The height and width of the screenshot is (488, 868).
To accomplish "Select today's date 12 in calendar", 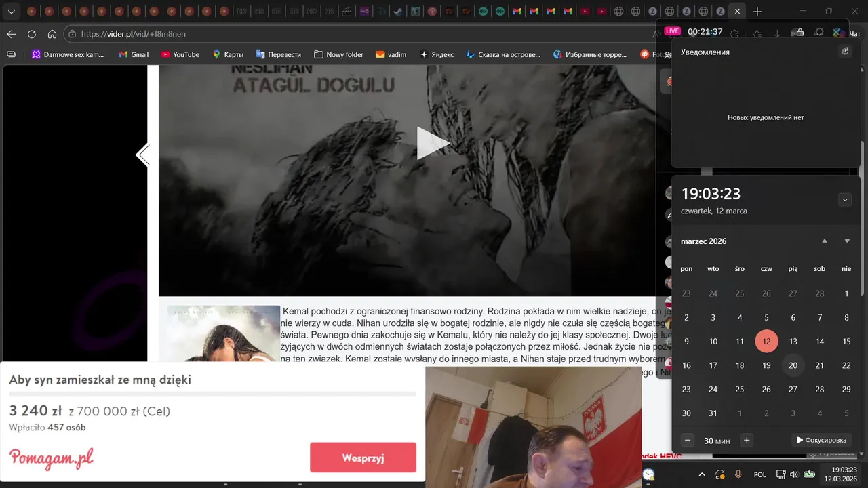I will [766, 342].
